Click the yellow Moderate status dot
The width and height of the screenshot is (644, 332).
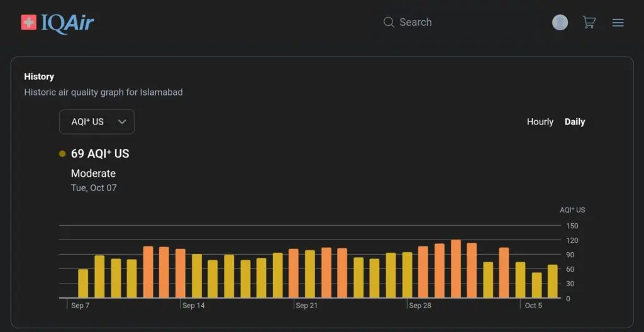(x=62, y=153)
